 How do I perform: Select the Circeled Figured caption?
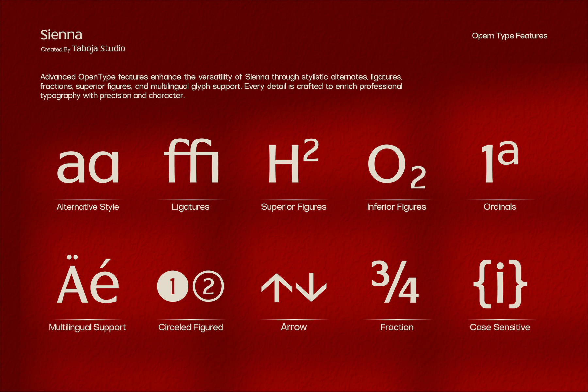click(191, 327)
